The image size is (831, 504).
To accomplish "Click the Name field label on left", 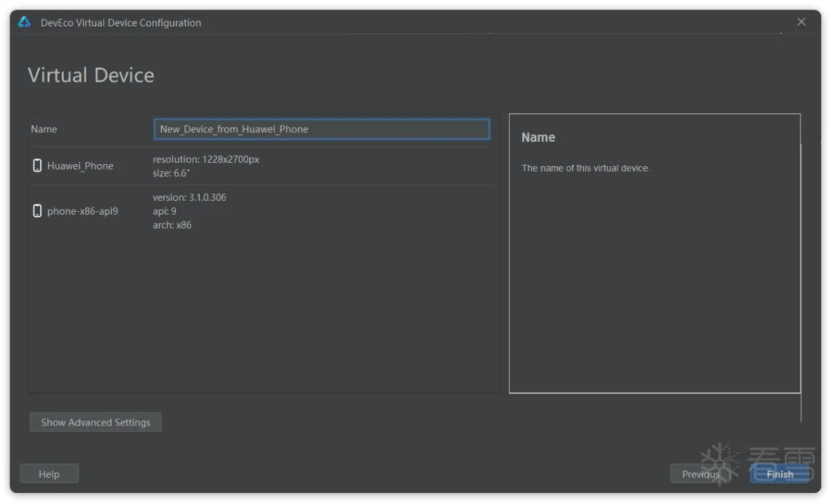I will pyautogui.click(x=44, y=129).
